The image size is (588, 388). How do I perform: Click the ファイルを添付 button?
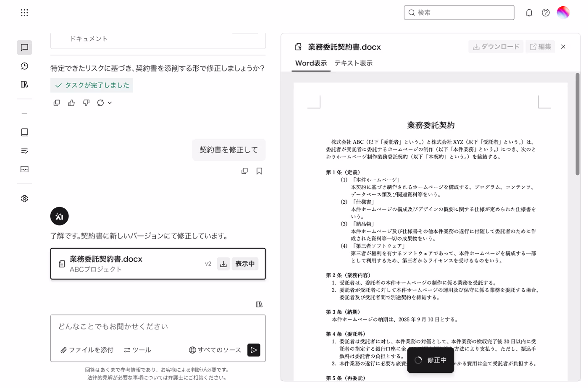pos(87,350)
